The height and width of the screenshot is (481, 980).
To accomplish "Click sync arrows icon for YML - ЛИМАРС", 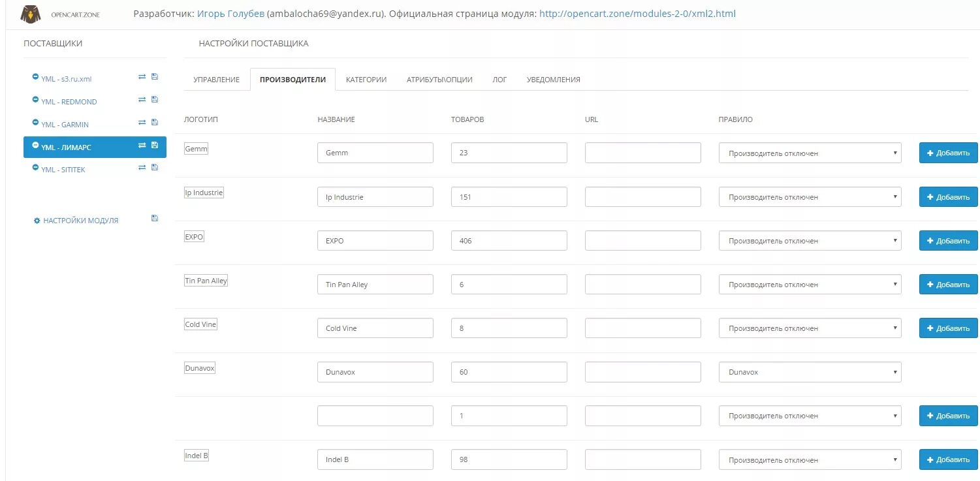I will point(142,146).
